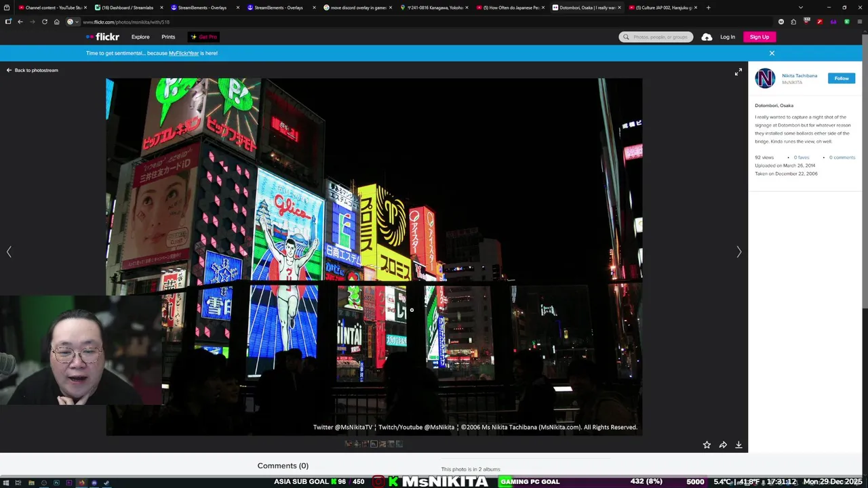The image size is (868, 488).
Task: Open a new browser tab
Action: point(708,7)
